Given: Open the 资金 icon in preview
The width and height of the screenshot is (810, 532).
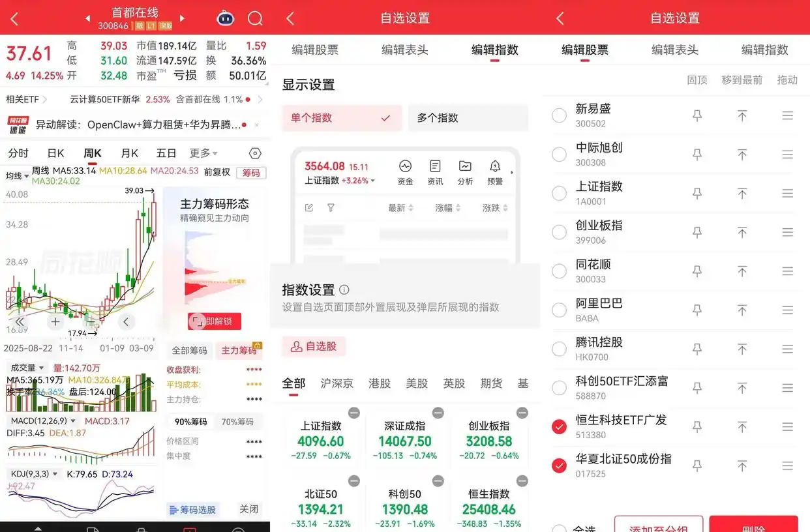Looking at the screenshot, I should click(x=405, y=172).
